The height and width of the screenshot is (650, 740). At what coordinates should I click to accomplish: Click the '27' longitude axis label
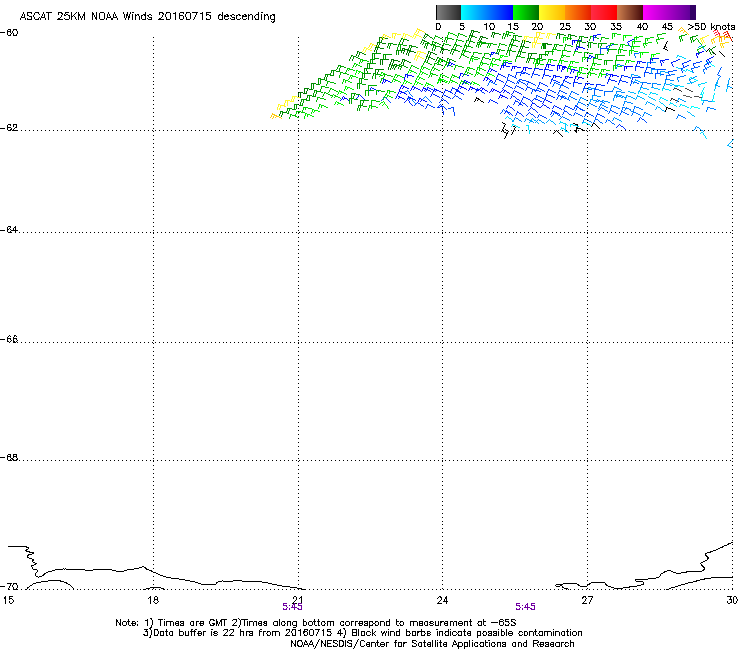587,600
